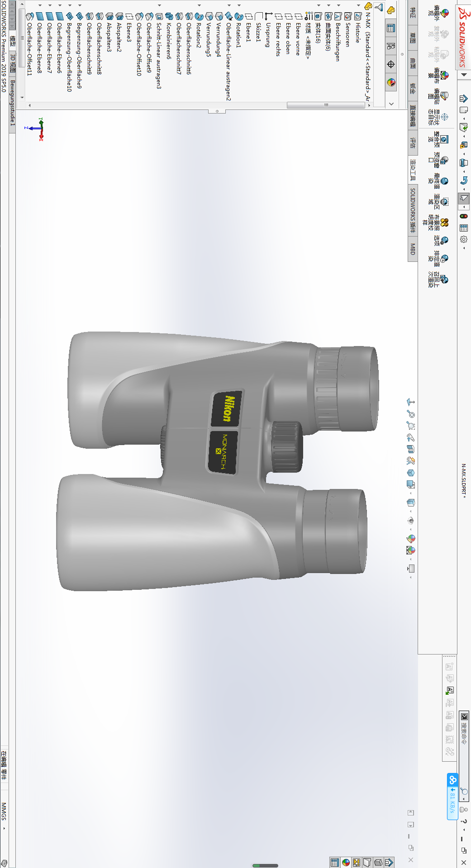Open the PropertyManager panel tab

pos(391,28)
